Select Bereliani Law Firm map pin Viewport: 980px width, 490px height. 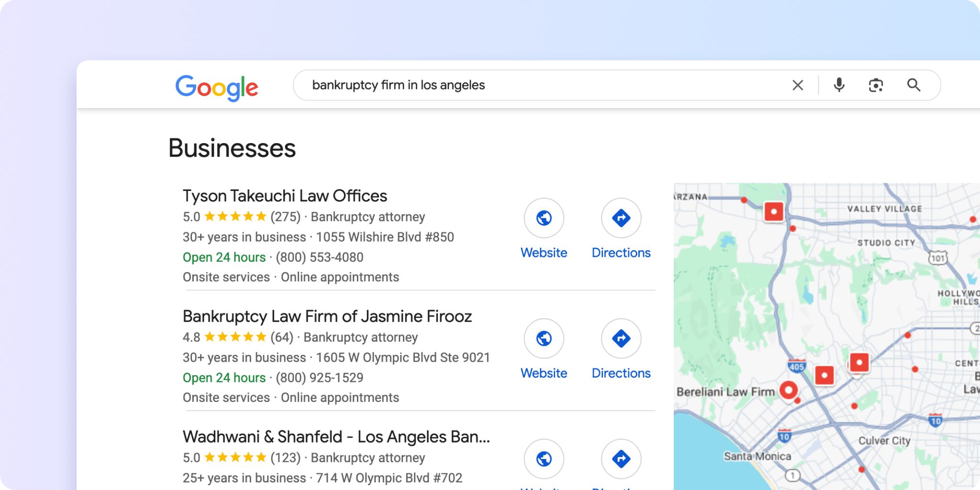point(788,390)
